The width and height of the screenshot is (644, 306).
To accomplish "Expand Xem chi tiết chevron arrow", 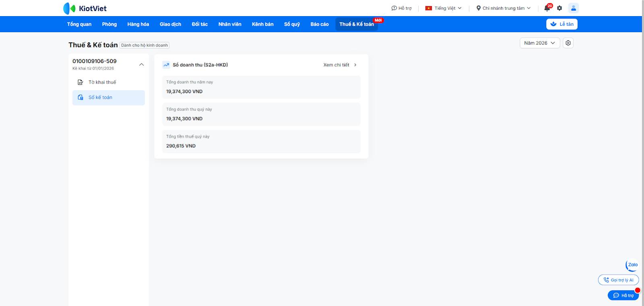I will [355, 65].
